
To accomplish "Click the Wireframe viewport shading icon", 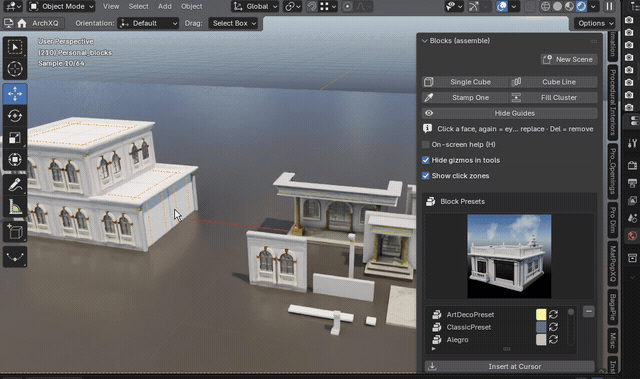I will [545, 7].
